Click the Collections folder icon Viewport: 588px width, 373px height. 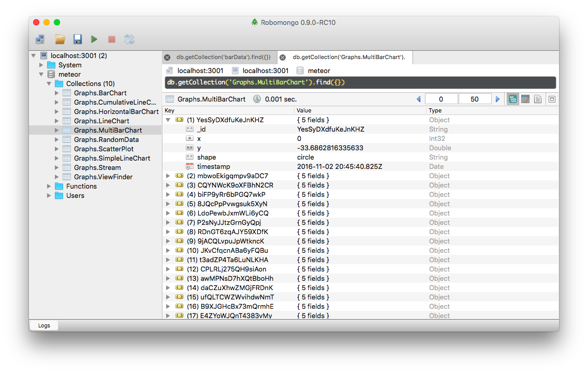(59, 84)
